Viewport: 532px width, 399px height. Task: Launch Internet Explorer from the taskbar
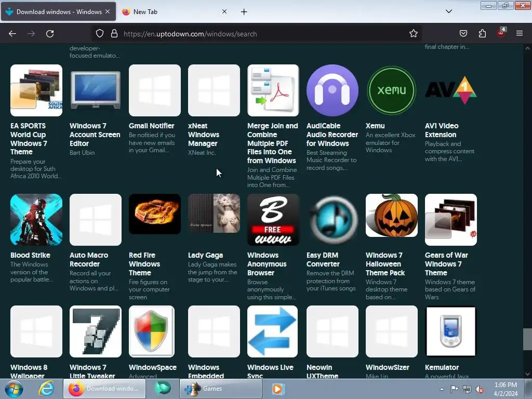pyautogui.click(x=46, y=389)
